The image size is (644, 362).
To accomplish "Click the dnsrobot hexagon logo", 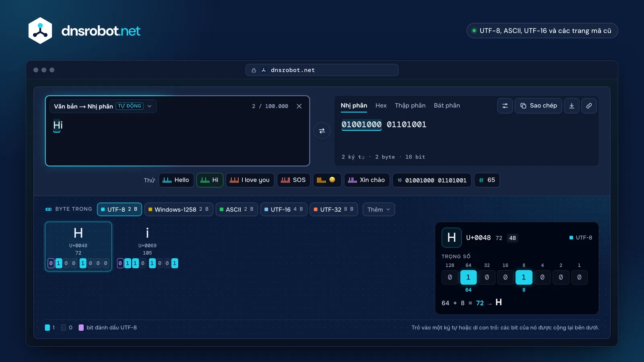I will pyautogui.click(x=40, y=31).
